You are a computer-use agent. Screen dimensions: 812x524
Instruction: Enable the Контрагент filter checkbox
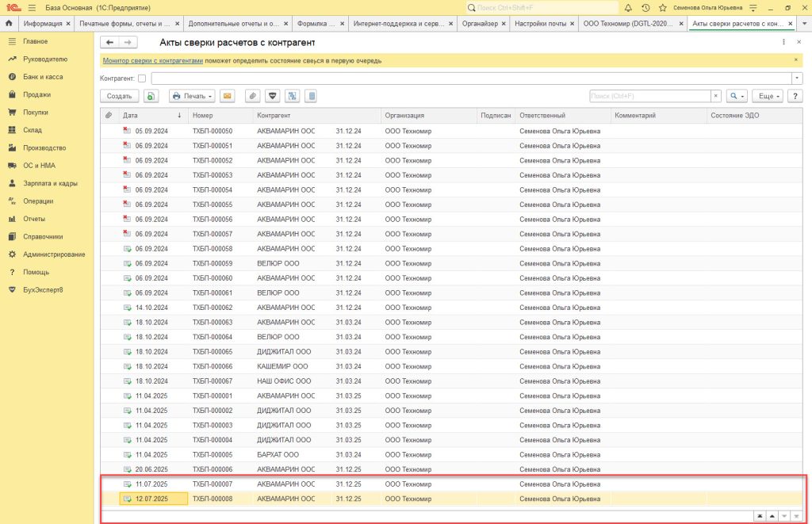[x=142, y=78]
